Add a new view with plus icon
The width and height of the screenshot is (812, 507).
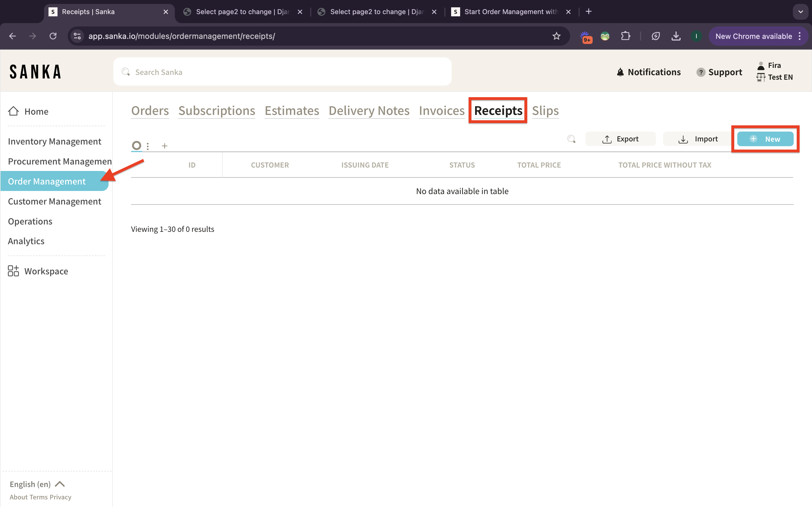point(164,146)
